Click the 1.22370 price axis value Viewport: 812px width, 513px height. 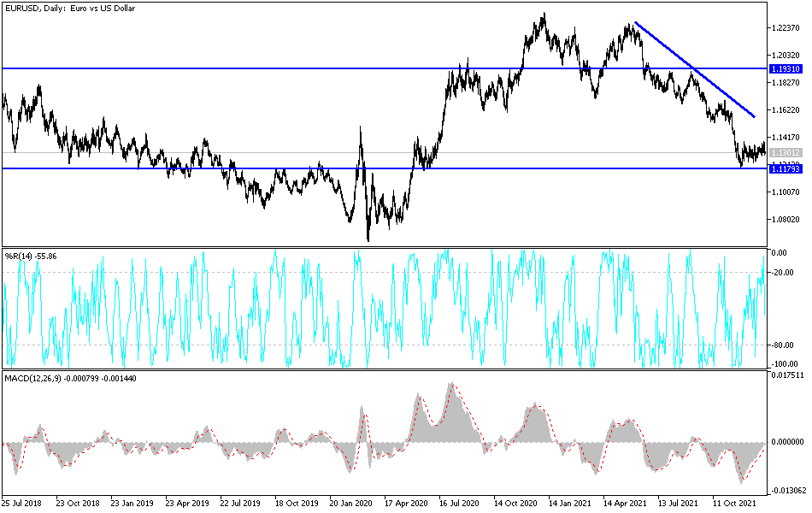tap(785, 28)
